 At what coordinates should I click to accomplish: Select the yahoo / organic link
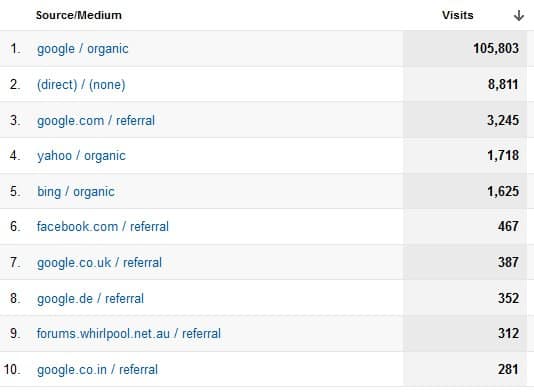pyautogui.click(x=81, y=156)
